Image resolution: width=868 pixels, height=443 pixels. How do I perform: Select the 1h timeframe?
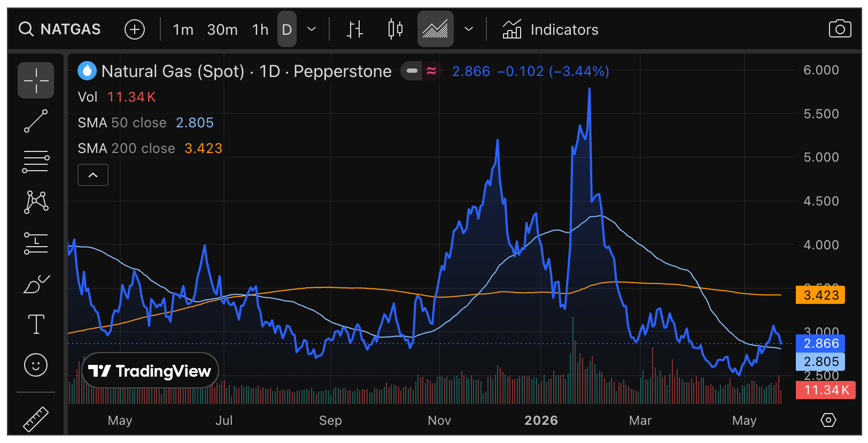click(260, 29)
